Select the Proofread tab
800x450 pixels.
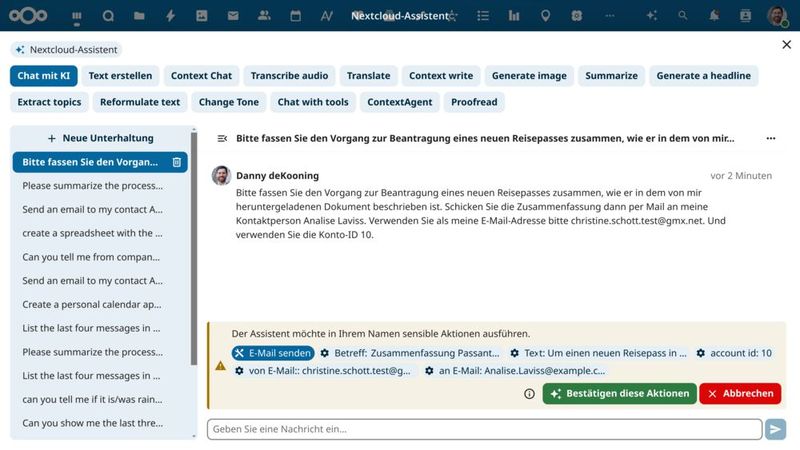474,102
